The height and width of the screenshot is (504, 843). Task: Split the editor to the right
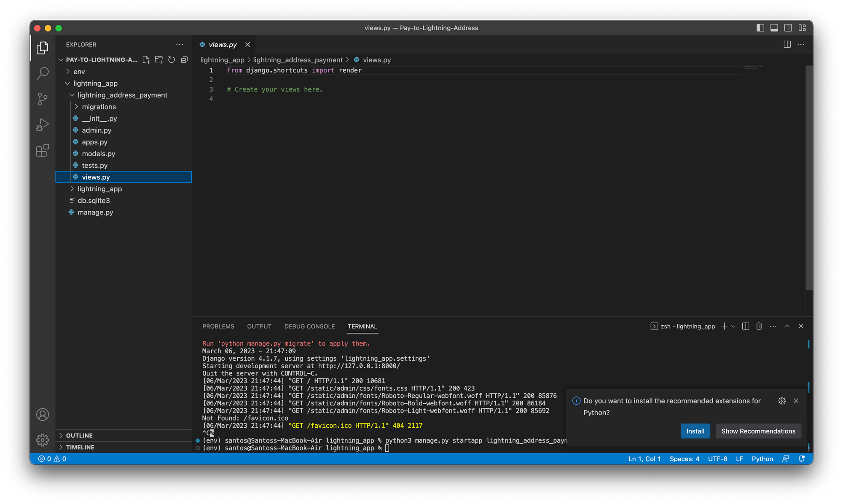[787, 44]
